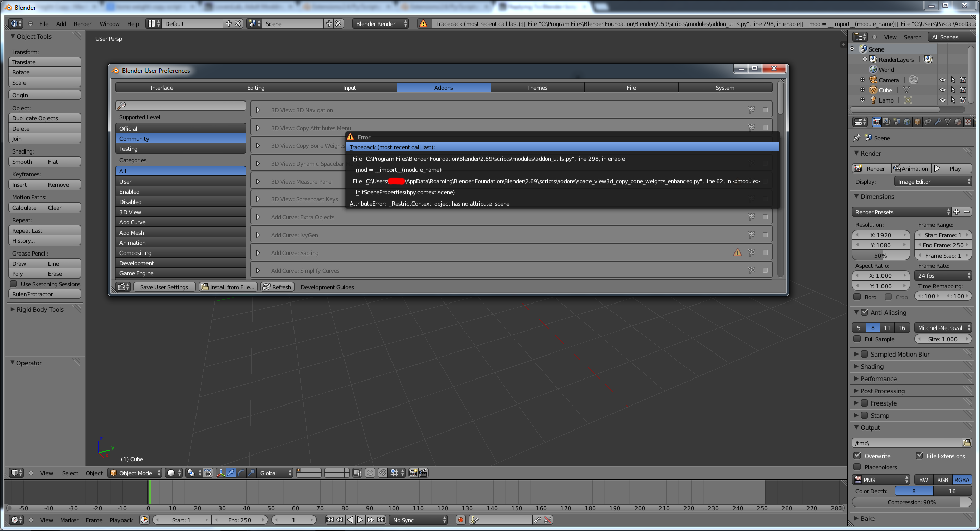Toggle the Overwrite checkbox

pyautogui.click(x=857, y=456)
